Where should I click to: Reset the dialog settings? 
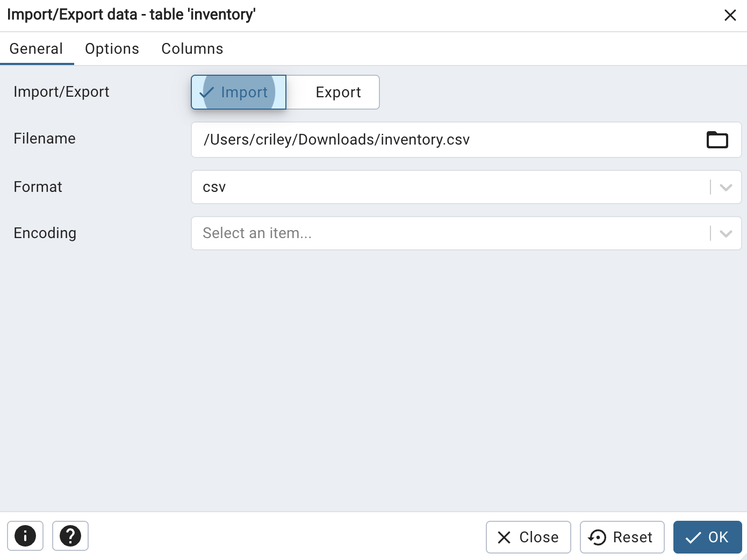(622, 537)
